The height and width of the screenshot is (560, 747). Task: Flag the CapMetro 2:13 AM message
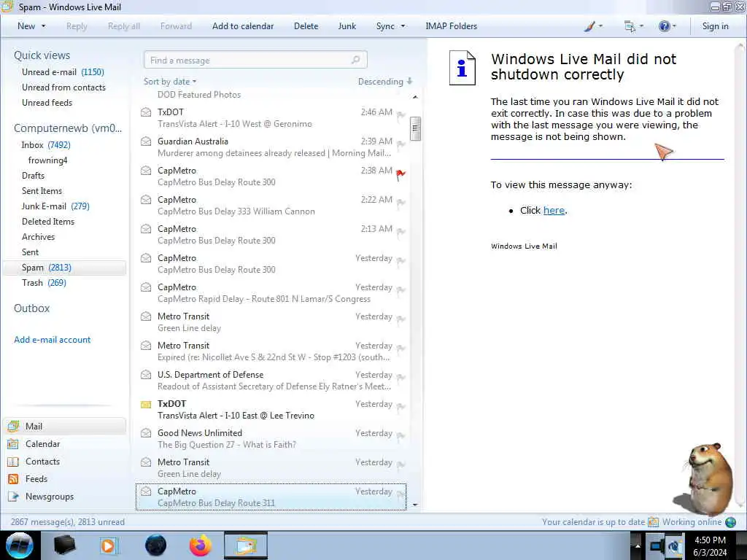tap(400, 232)
